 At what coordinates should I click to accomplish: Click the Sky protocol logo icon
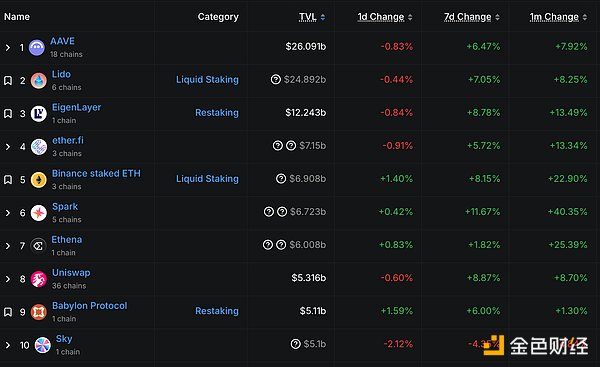(42, 345)
